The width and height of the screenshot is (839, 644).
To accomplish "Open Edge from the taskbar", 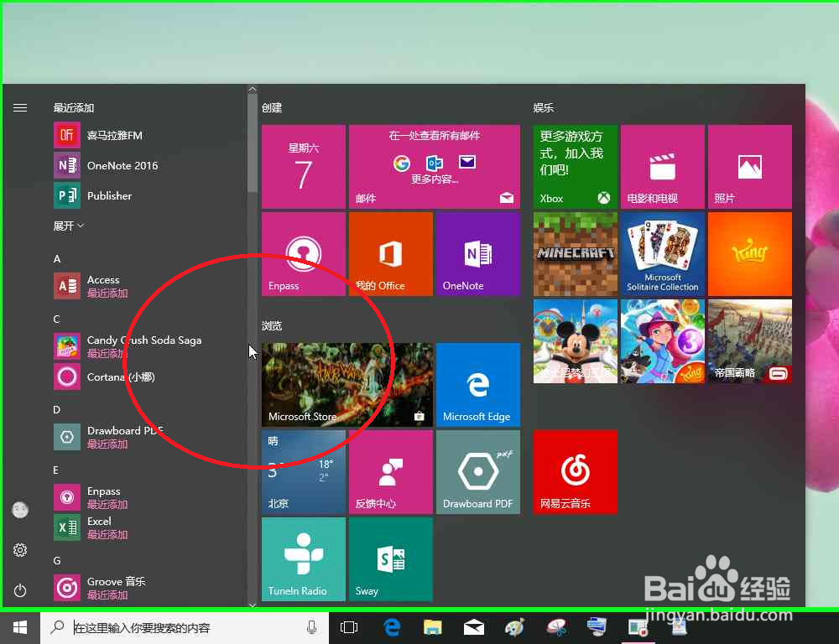I will click(392, 627).
